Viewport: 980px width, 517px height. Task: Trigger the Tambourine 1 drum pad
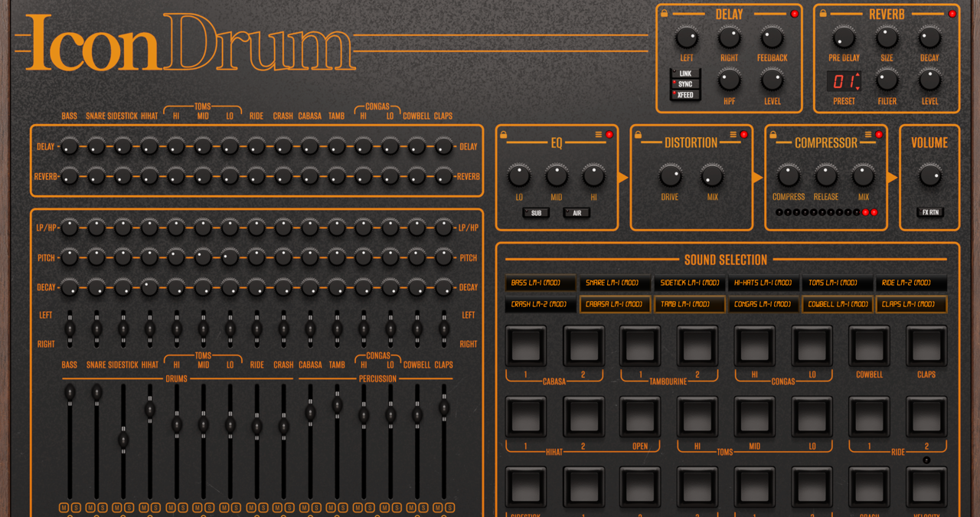point(640,346)
